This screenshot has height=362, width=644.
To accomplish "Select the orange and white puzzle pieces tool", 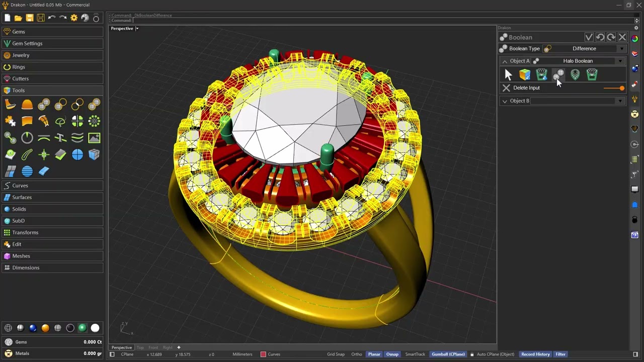I will point(10,121).
